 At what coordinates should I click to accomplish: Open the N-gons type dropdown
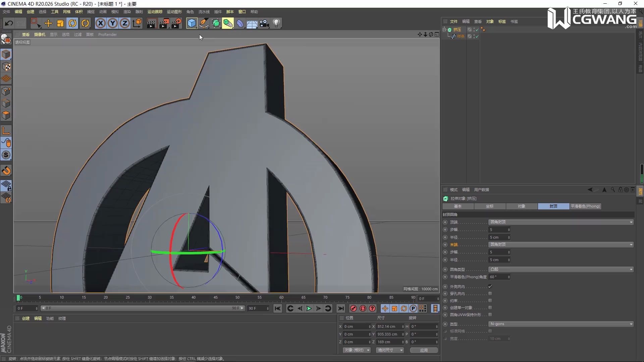click(561, 324)
